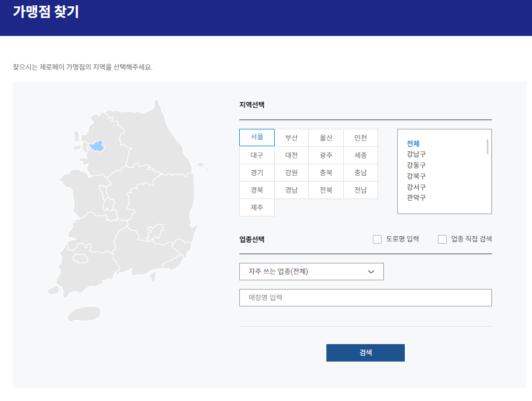Choose the 제주 region button
Image resolution: width=532 pixels, height=401 pixels.
pyautogui.click(x=257, y=207)
